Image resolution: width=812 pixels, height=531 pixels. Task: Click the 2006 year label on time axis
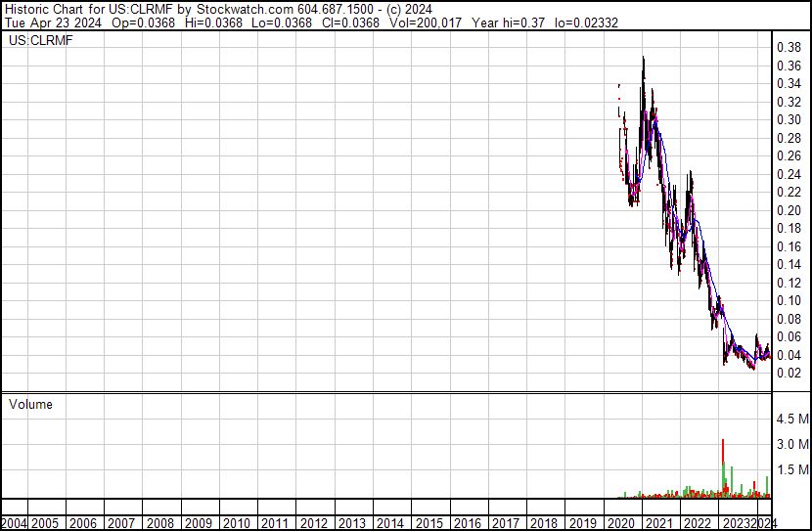click(x=83, y=524)
